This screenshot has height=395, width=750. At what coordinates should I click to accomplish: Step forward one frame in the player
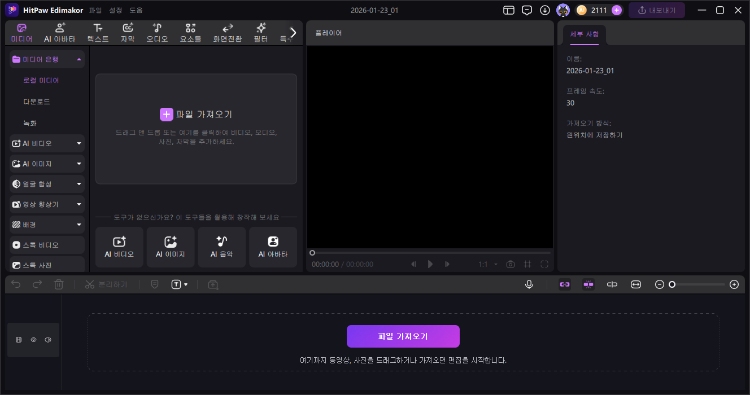click(x=447, y=264)
